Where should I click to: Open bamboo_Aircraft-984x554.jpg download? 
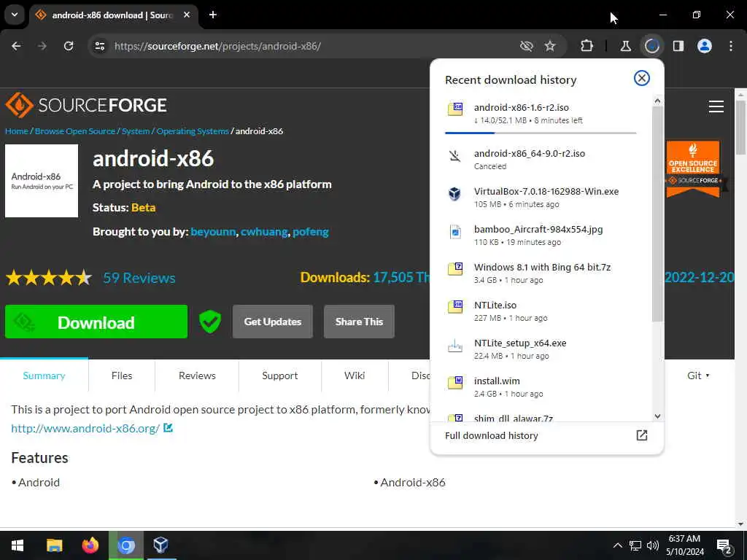541,236
